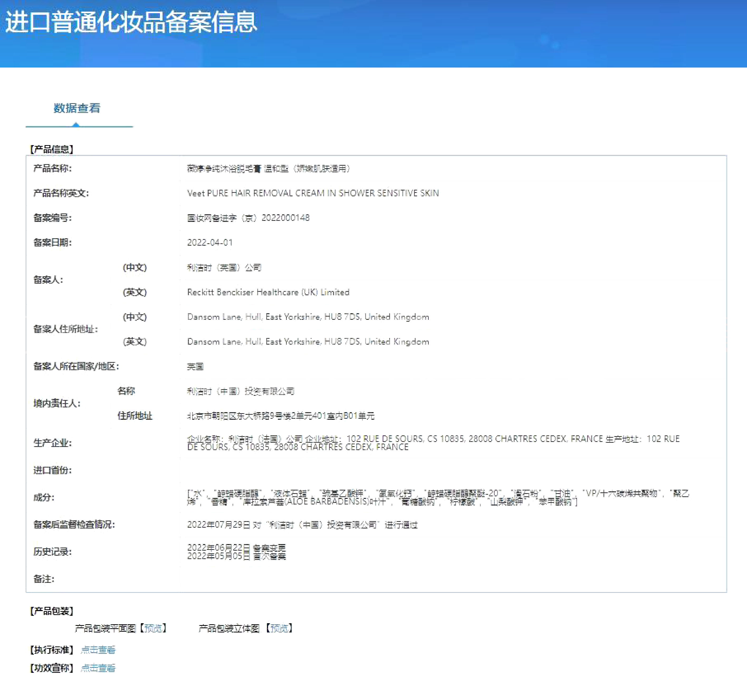This screenshot has height=700, width=747.
Task: Click the 产品包装 section heading
Action: click(x=51, y=611)
